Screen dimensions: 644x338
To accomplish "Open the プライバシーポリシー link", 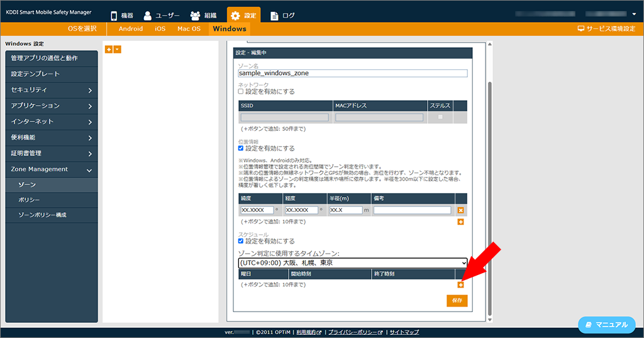I will (355, 332).
